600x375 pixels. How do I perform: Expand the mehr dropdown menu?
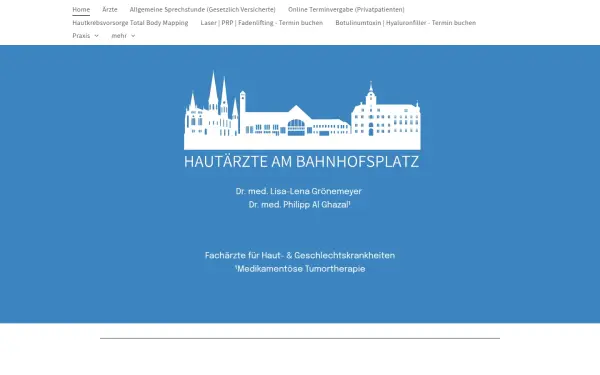[123, 36]
